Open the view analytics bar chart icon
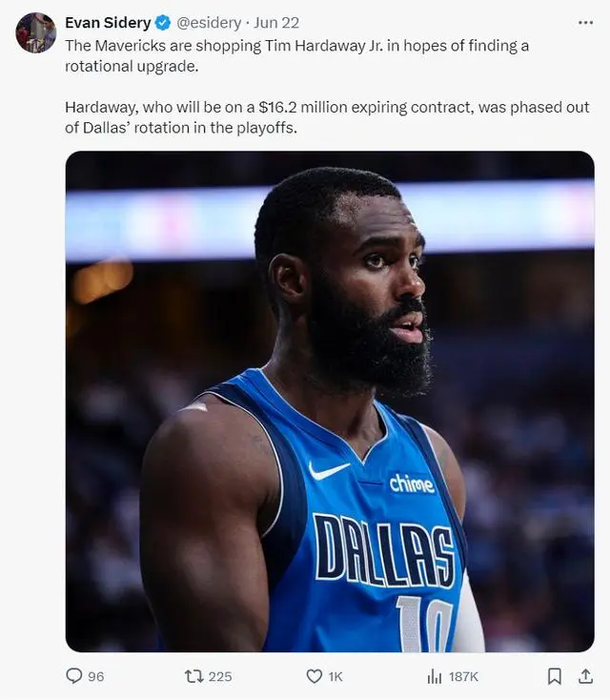610x700 pixels. click(x=435, y=677)
